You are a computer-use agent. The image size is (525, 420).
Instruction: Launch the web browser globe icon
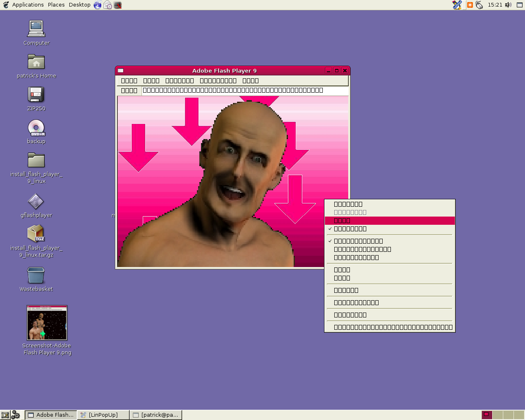coord(98,5)
